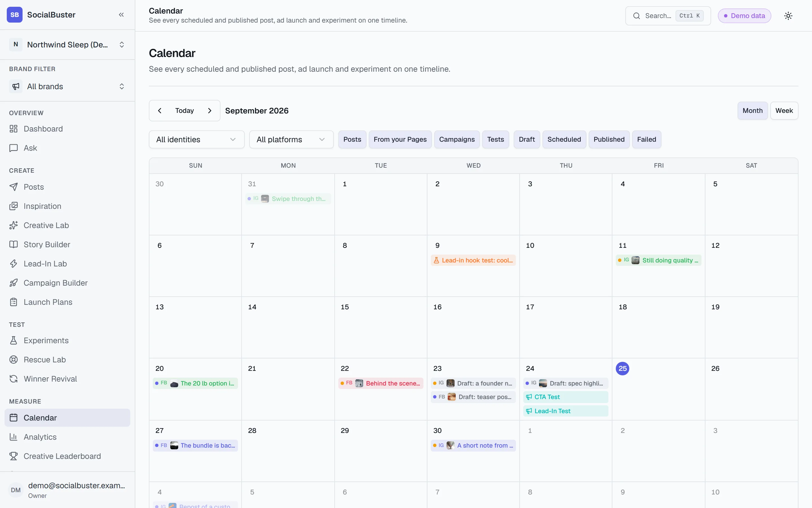Click the search magnifier icon
This screenshot has height=508, width=812.
[x=637, y=16]
